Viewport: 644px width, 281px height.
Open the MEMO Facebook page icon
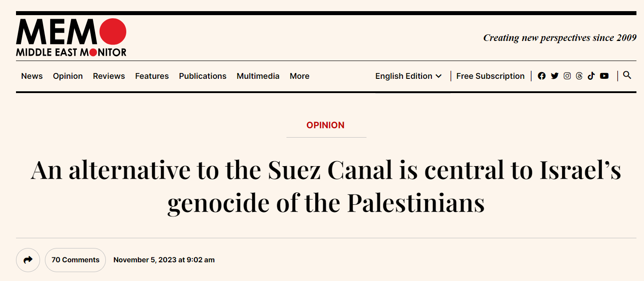(541, 76)
